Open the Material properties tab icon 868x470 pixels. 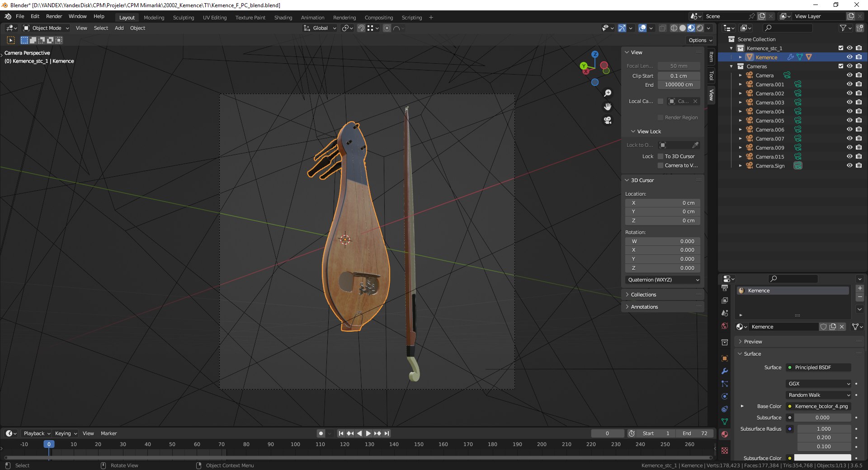725,434
